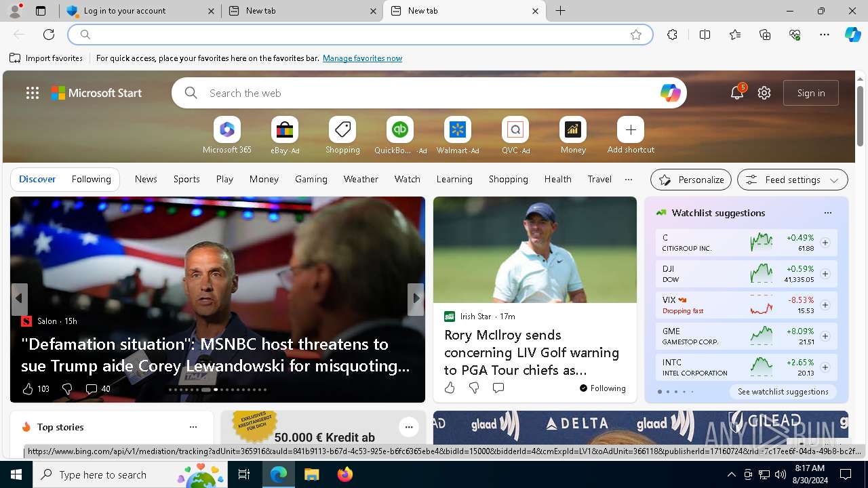The width and height of the screenshot is (868, 488).
Task: Switch to the Following feed
Action: 91,179
